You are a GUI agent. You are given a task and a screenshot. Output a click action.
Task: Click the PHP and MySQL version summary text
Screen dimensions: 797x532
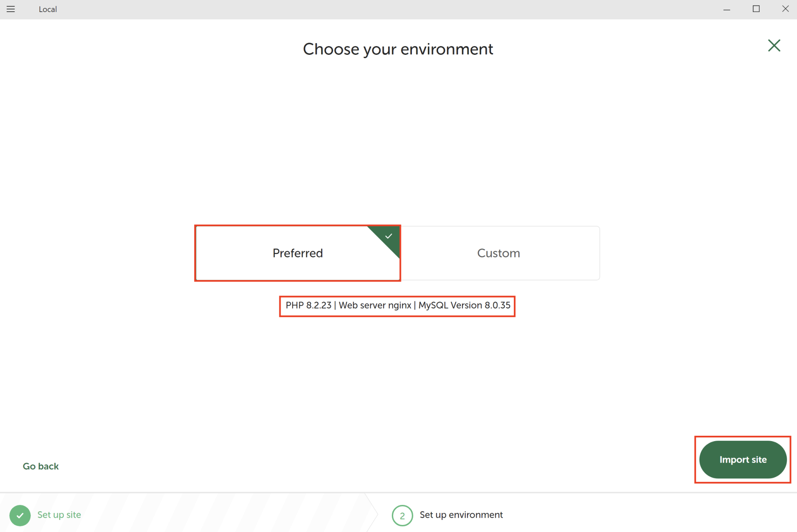pyautogui.click(x=397, y=305)
